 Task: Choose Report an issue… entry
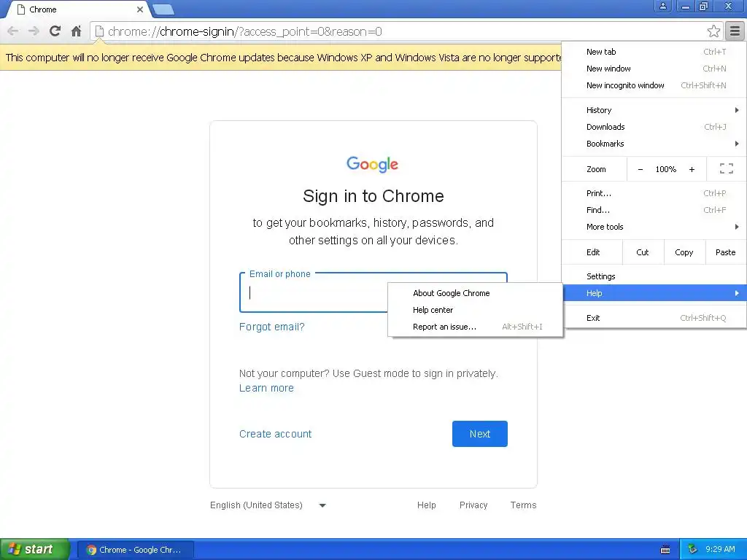[475, 327]
